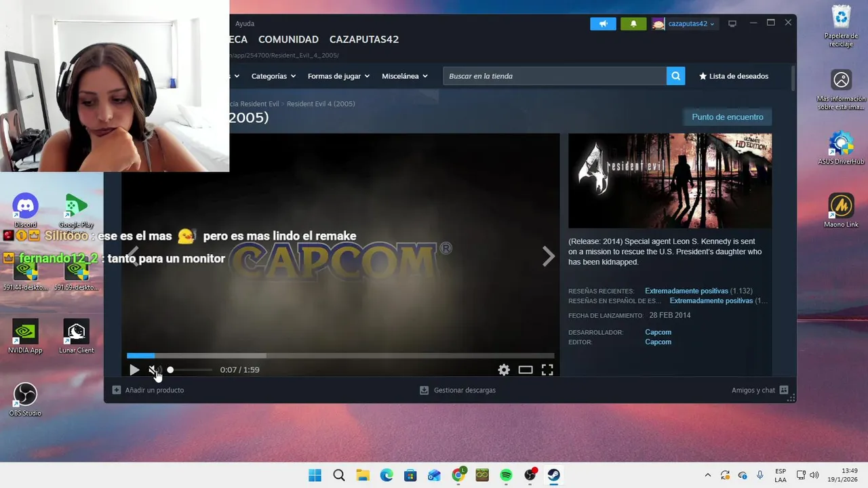
Task: Select the 591.59 NVIDIA driver installer
Action: pyautogui.click(x=77, y=274)
